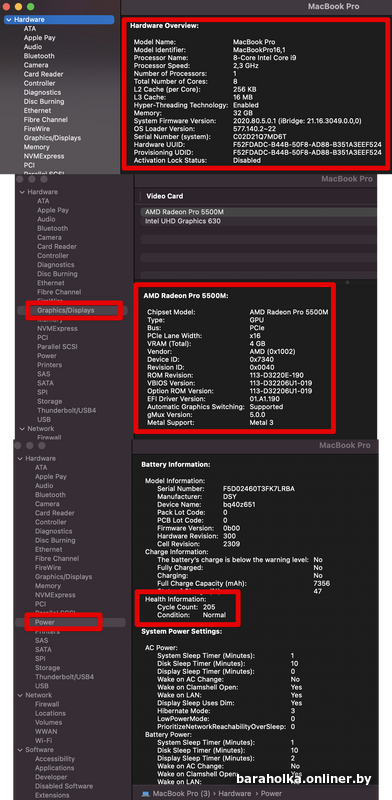Viewport: 392px width, 800px height.
Task: Select Storage in Video Card window sidebar
Action: coord(50,402)
